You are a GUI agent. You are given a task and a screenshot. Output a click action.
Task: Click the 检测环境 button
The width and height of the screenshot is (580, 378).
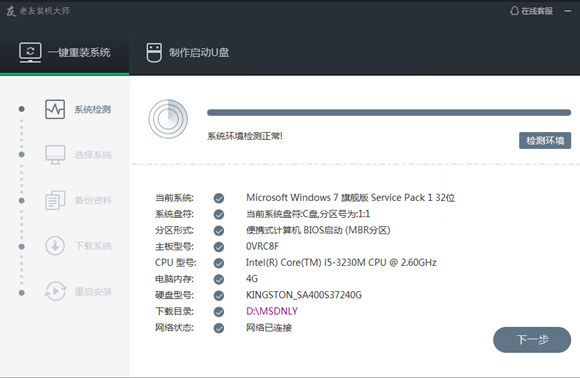[545, 141]
